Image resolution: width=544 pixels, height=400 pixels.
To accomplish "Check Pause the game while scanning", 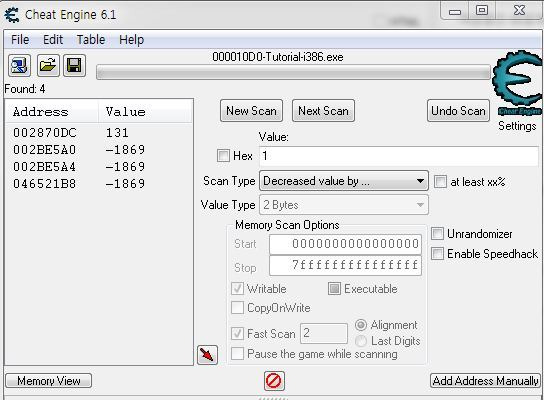I will click(237, 354).
